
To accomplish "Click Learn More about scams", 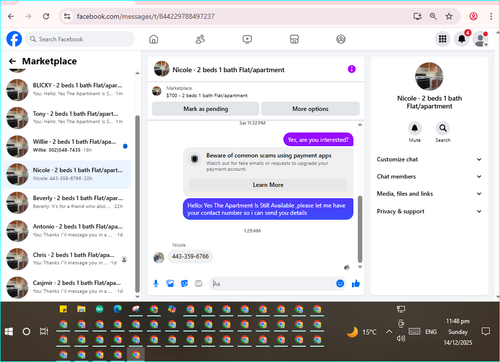I will coord(268,185).
